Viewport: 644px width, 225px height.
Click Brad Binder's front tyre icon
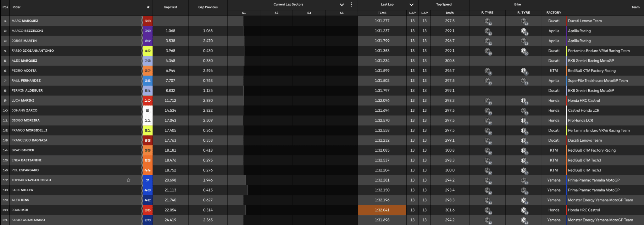click(488, 151)
